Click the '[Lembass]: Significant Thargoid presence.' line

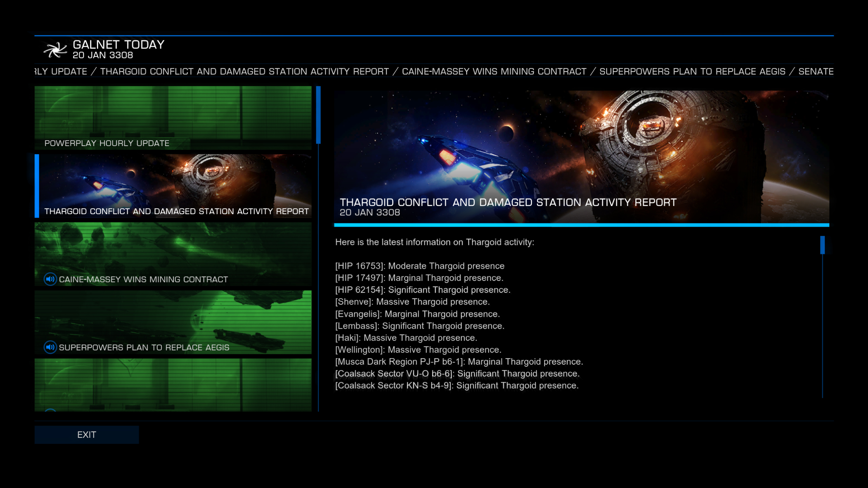pyautogui.click(x=420, y=326)
